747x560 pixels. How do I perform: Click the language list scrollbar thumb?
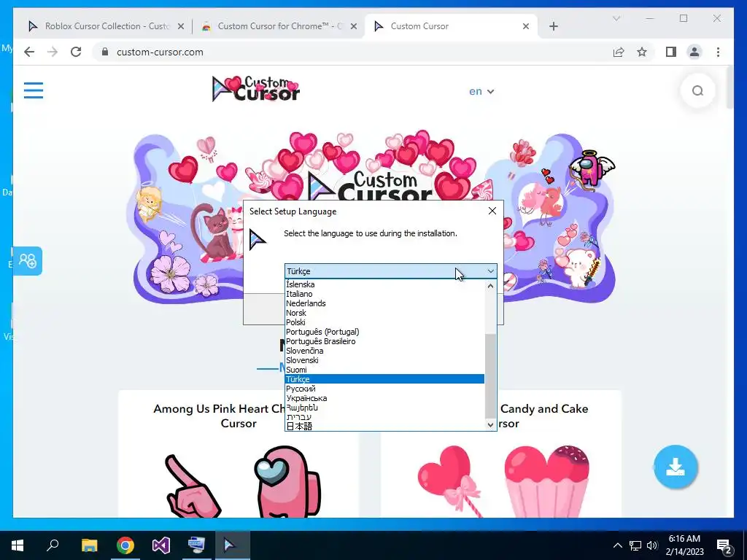click(490, 376)
